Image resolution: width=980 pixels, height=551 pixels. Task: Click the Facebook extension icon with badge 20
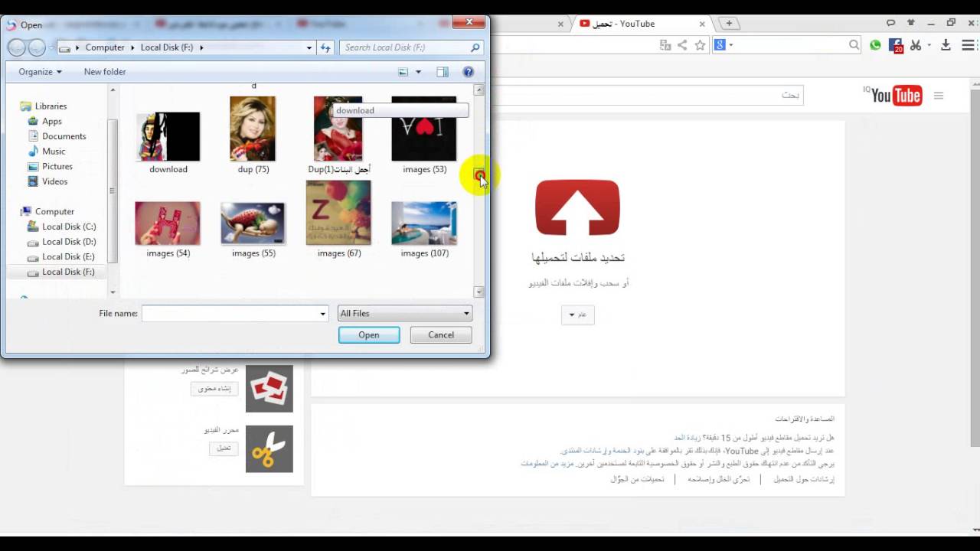(896, 46)
